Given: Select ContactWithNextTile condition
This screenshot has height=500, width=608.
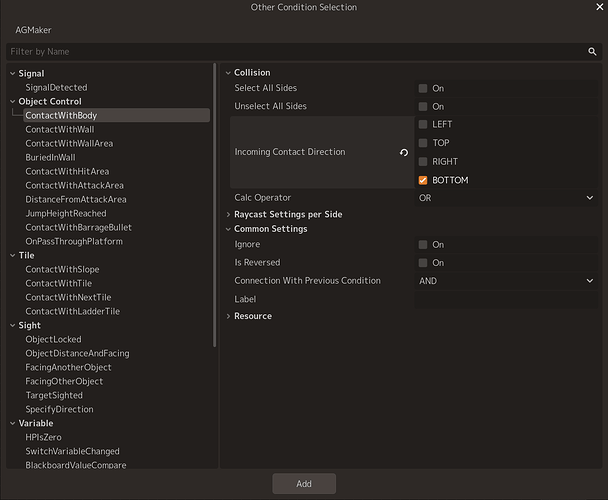Looking at the screenshot, I should point(68,297).
